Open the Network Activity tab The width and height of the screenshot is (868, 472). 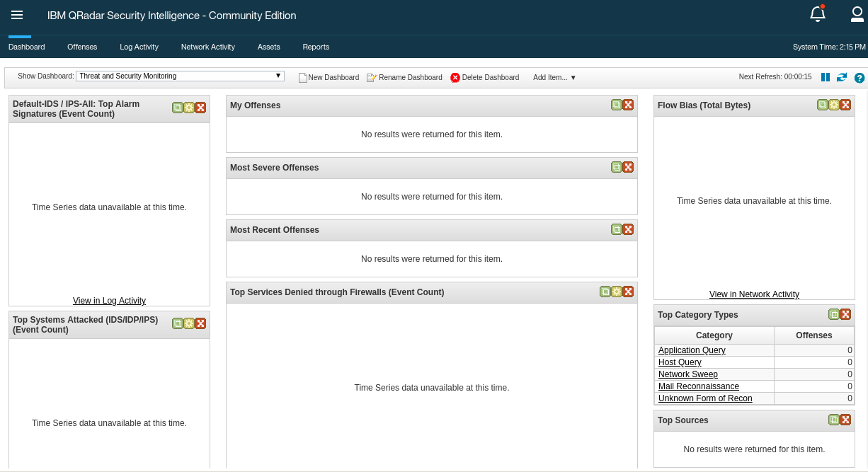coord(208,47)
